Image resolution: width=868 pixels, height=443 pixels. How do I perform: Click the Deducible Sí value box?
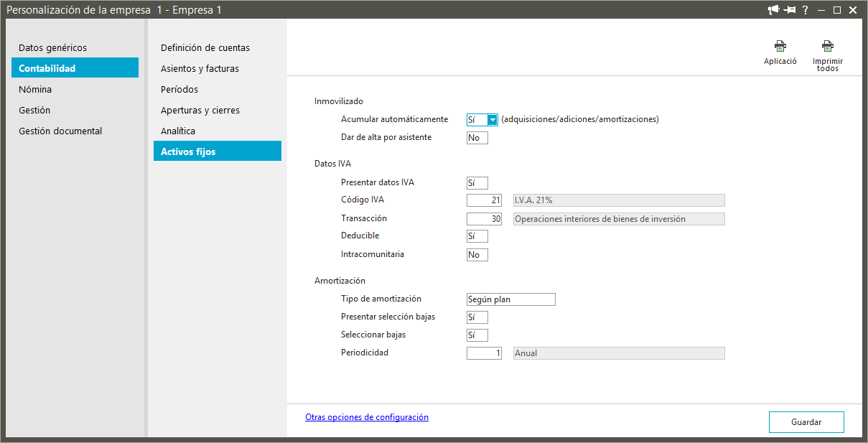click(477, 236)
